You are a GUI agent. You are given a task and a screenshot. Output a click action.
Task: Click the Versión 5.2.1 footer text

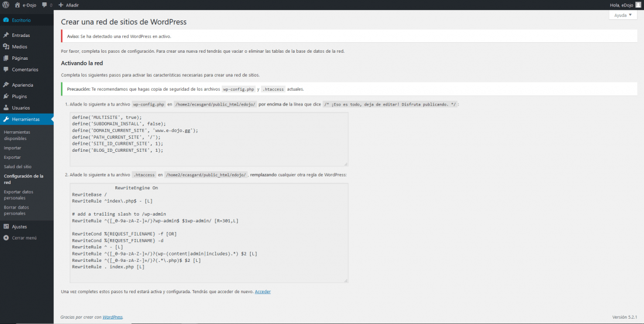tap(624, 317)
